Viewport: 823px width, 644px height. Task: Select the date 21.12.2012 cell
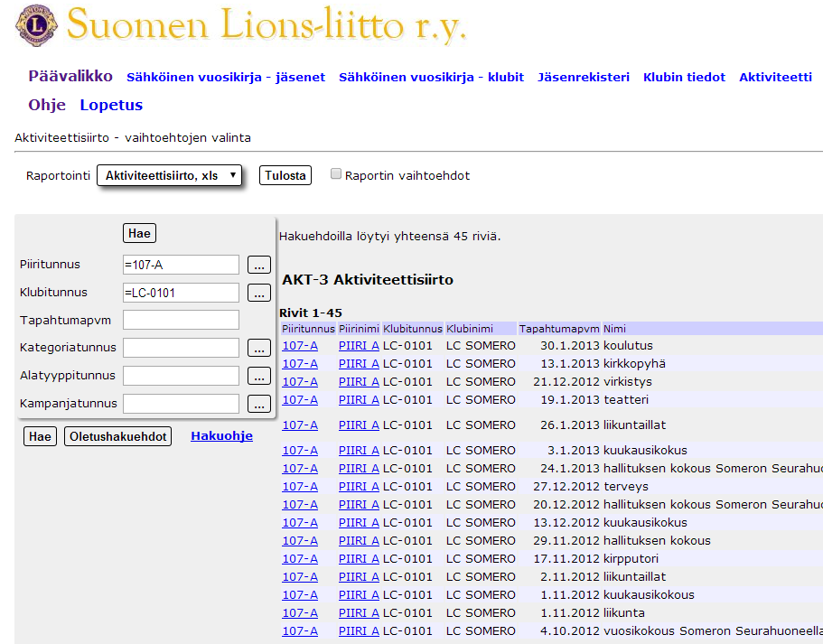[566, 381]
